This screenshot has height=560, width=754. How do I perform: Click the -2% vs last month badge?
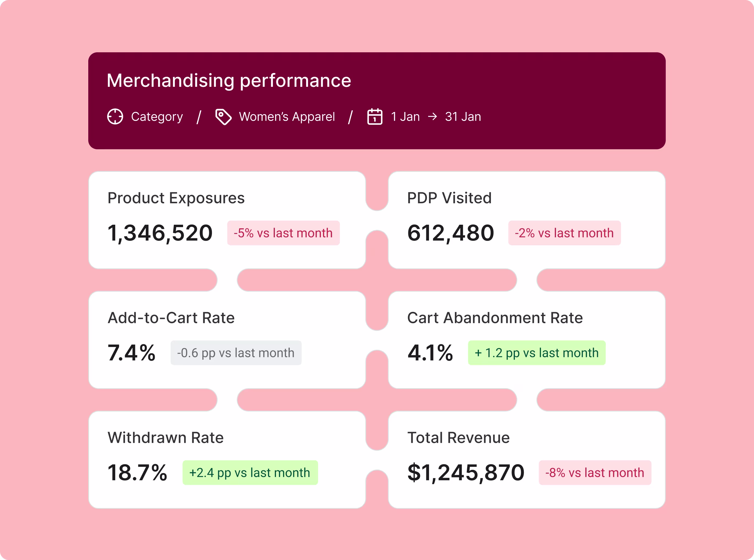click(x=564, y=233)
